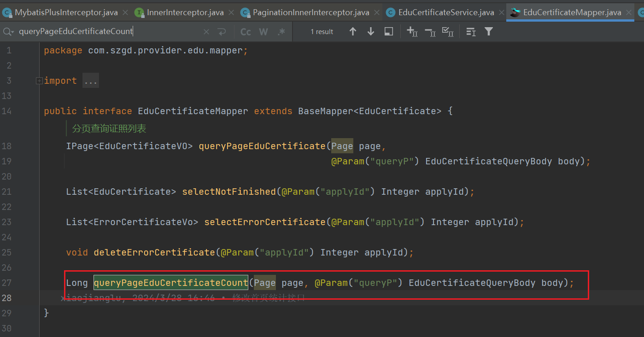
Task: Click the previous occurrence up arrow
Action: [353, 31]
